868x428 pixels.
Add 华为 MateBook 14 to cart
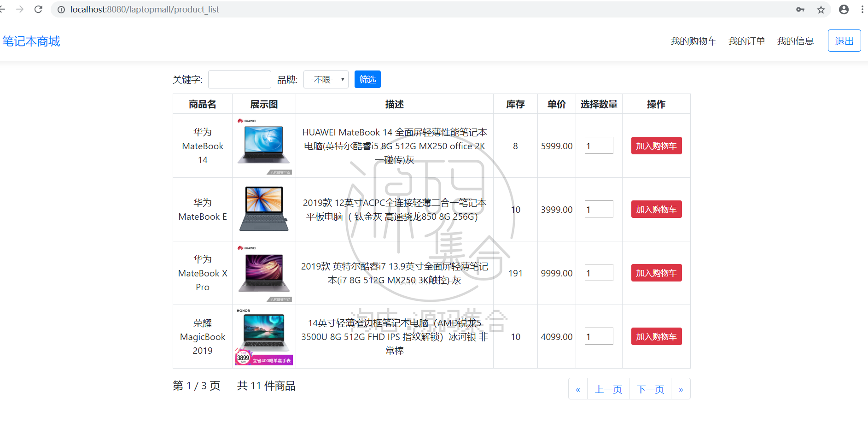(656, 146)
